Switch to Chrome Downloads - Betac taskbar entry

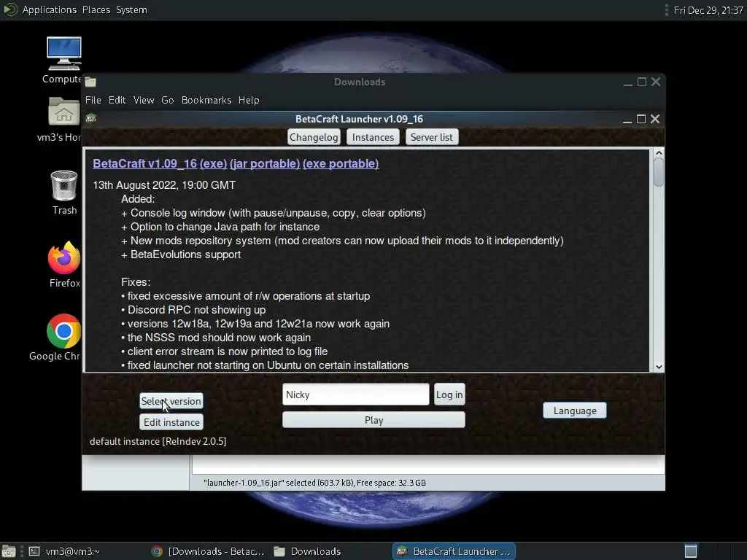click(x=208, y=551)
